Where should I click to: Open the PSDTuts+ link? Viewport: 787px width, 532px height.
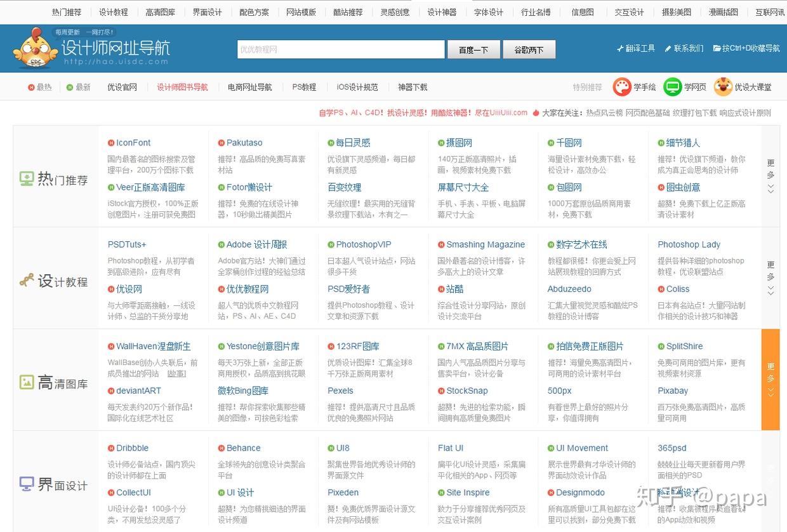[x=127, y=244]
